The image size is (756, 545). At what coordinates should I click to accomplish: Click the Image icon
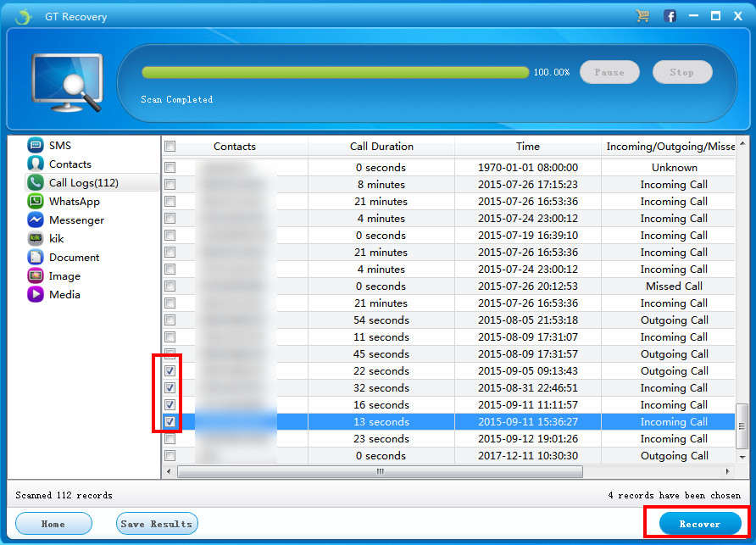36,275
